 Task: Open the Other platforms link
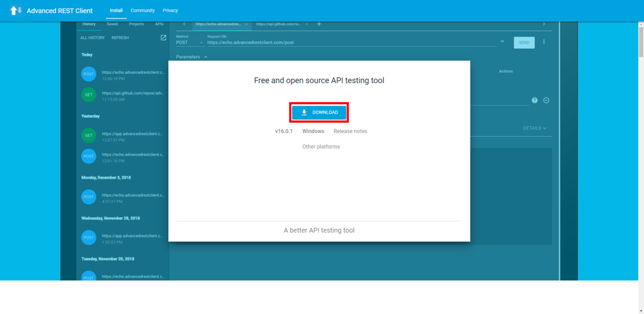coord(321,147)
